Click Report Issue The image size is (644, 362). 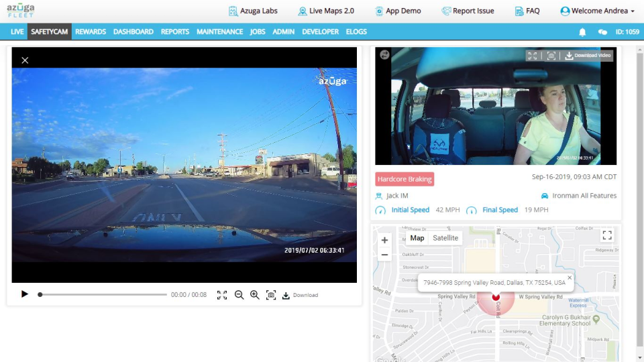pos(468,11)
